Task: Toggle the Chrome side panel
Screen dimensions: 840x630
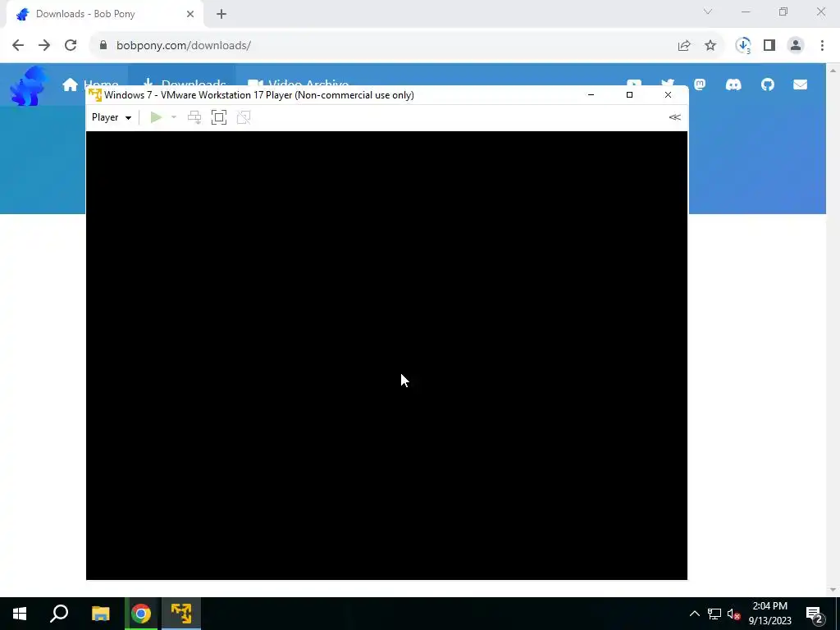Action: click(x=769, y=46)
